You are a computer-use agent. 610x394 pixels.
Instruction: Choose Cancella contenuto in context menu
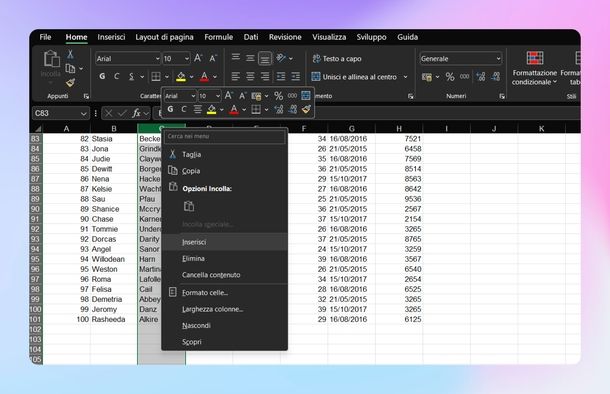[x=224, y=275]
